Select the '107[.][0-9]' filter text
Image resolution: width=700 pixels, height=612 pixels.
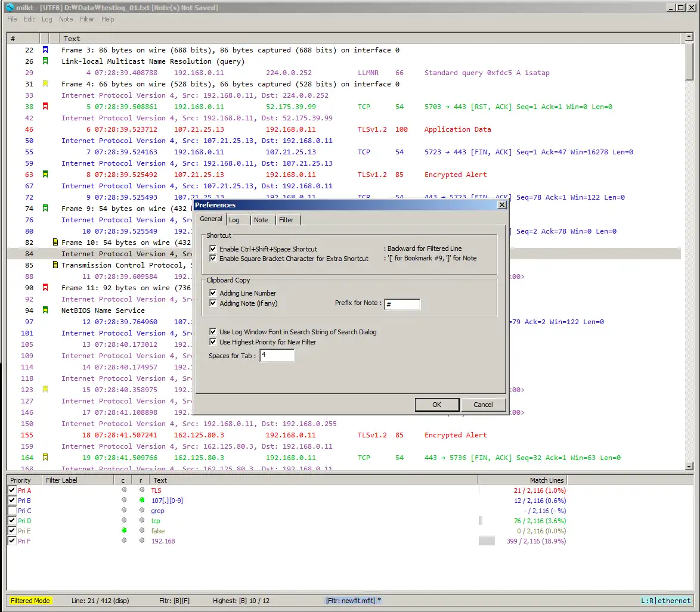[167, 501]
